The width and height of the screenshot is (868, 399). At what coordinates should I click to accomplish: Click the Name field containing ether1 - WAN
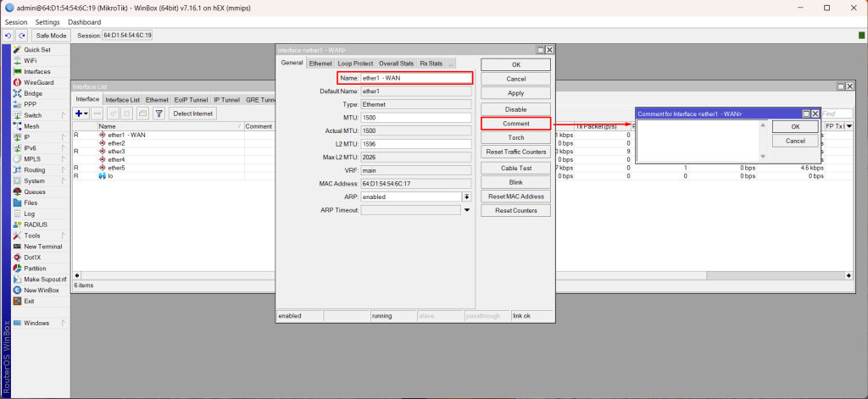coord(416,78)
